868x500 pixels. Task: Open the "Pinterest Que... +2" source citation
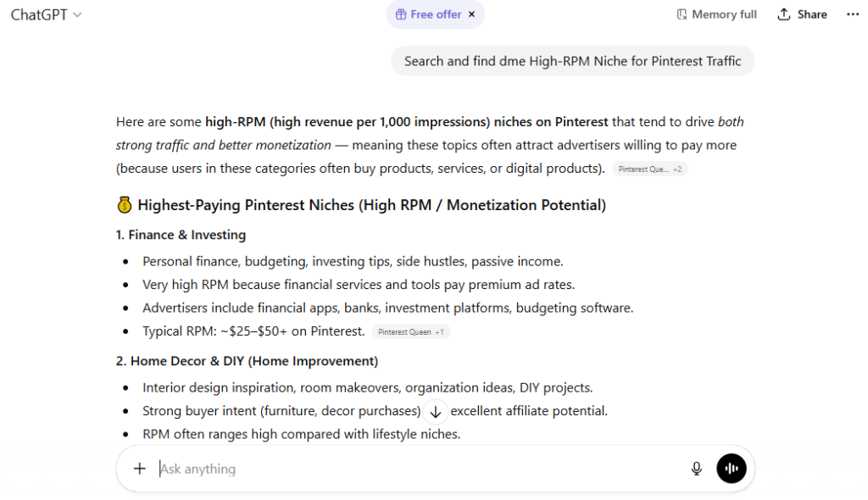click(x=650, y=169)
